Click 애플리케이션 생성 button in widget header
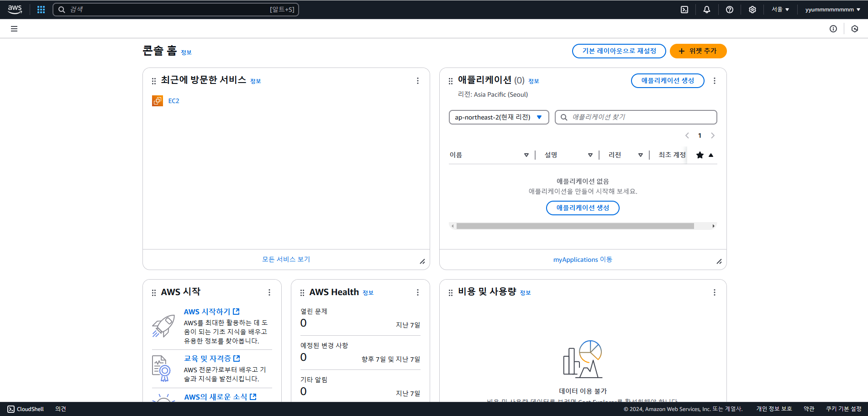The height and width of the screenshot is (416, 868). [x=668, y=81]
